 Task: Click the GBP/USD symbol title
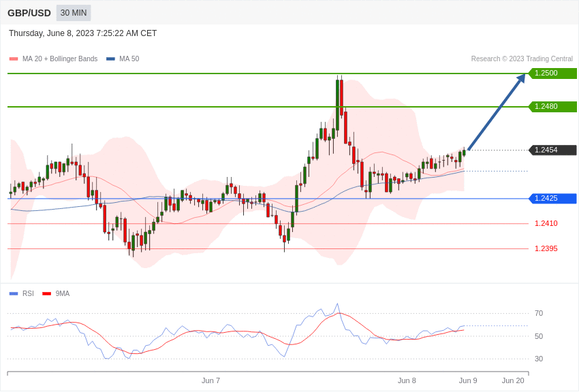[29, 13]
